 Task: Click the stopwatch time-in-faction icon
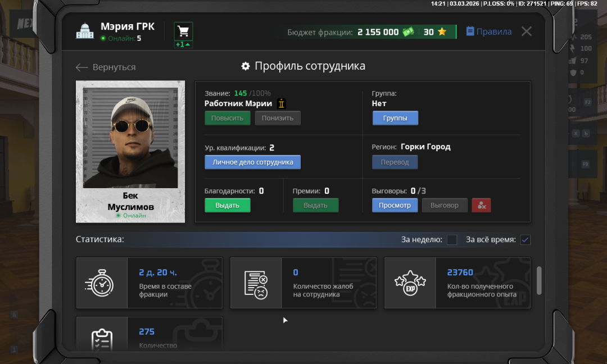pyautogui.click(x=102, y=283)
